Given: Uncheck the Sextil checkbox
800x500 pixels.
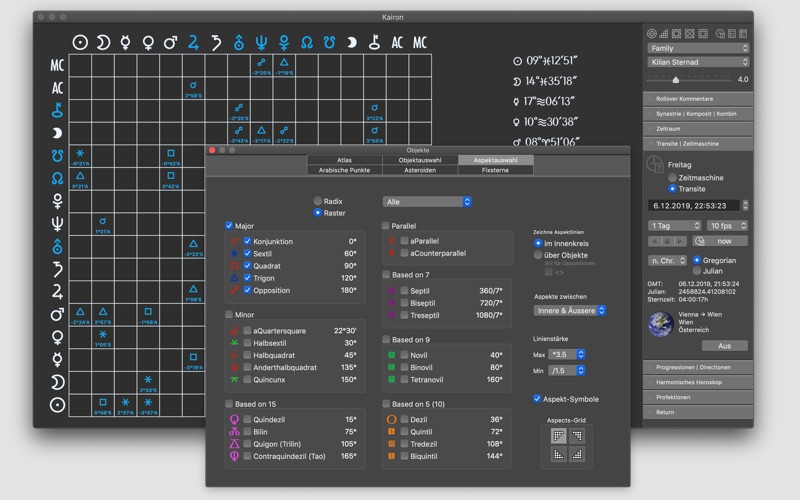Looking at the screenshot, I should [x=247, y=254].
